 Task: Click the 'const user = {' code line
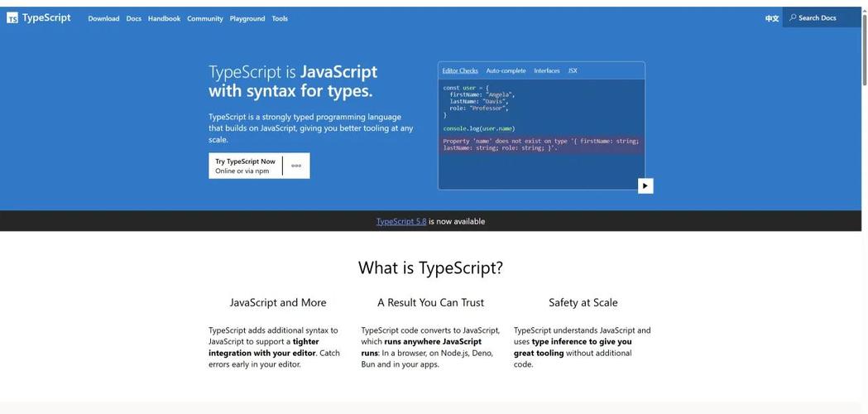[x=466, y=88]
